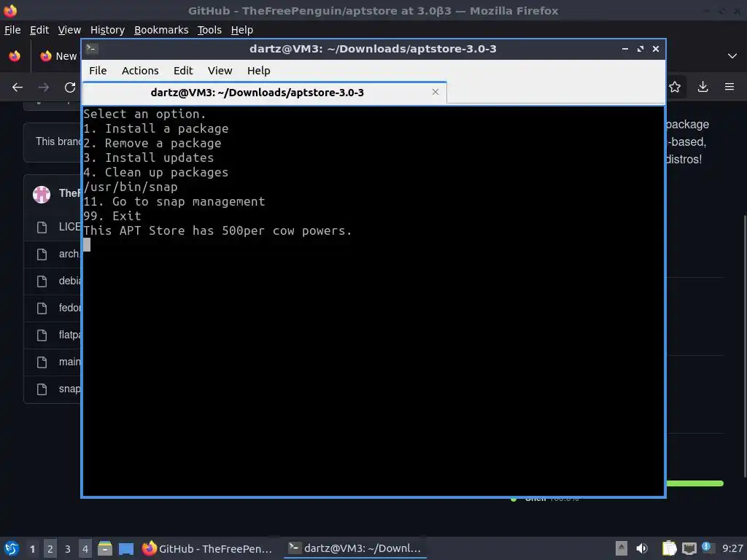Click the network status tray icon

(x=689, y=548)
